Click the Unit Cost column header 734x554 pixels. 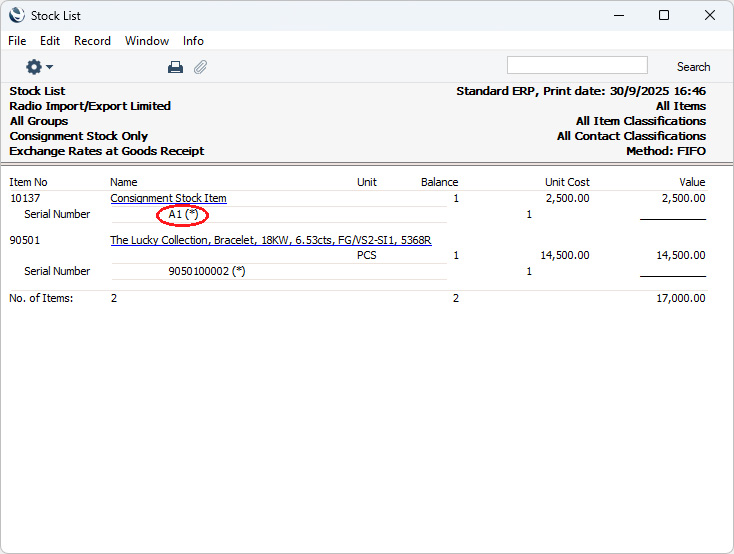pos(567,182)
